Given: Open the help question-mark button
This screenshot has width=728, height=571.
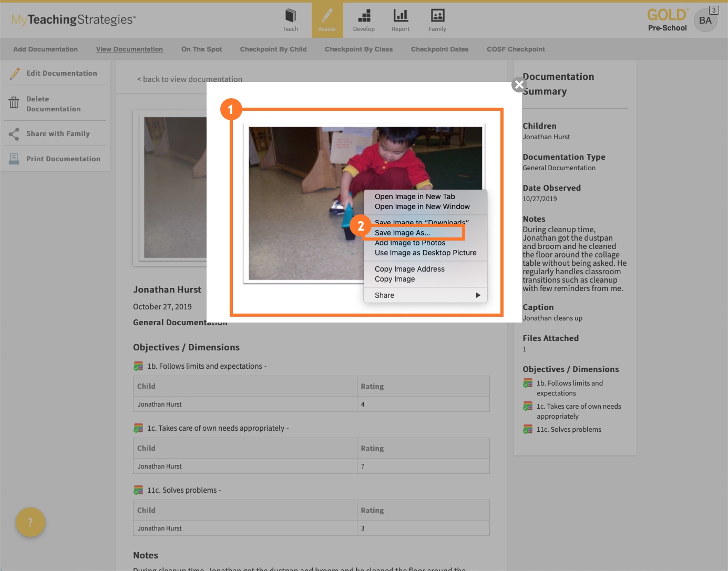Looking at the screenshot, I should (x=30, y=522).
